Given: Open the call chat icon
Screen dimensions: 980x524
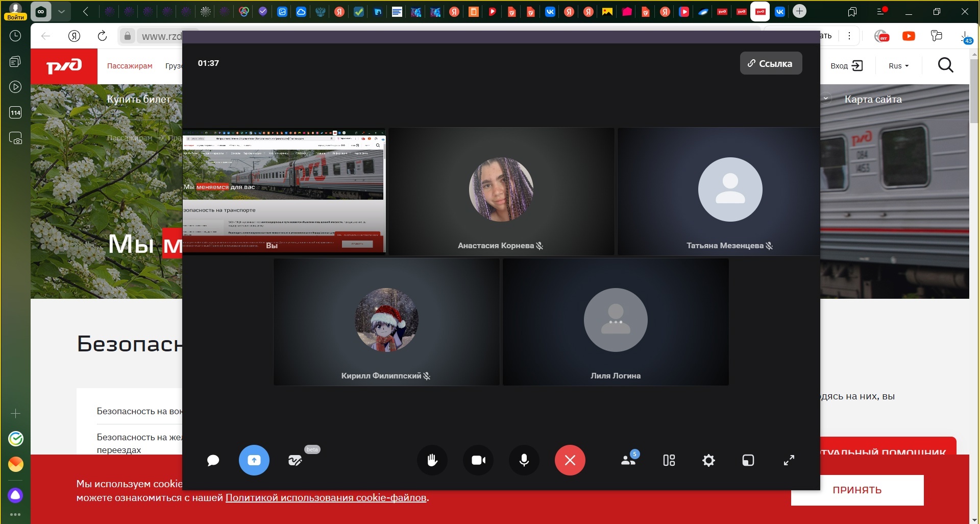Looking at the screenshot, I should coord(213,461).
